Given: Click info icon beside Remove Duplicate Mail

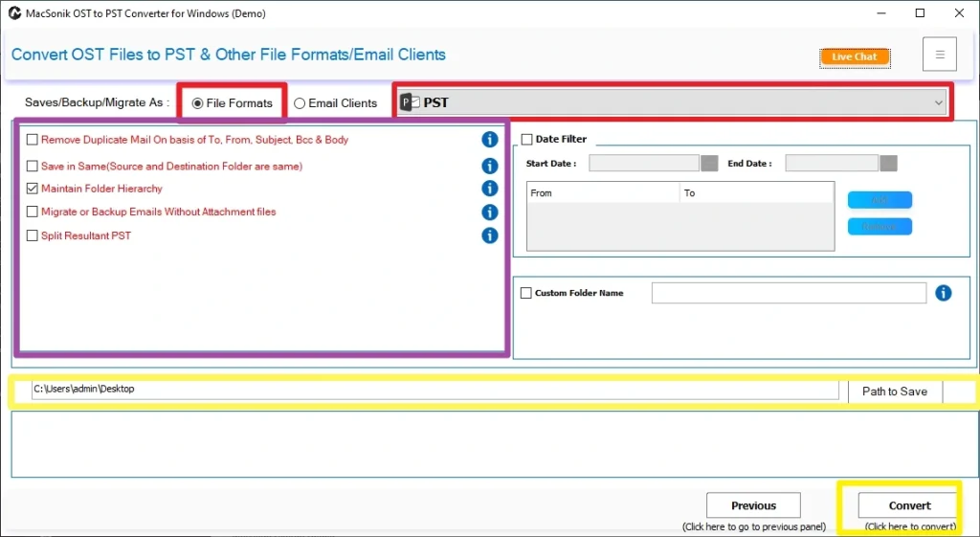Looking at the screenshot, I should [490, 140].
